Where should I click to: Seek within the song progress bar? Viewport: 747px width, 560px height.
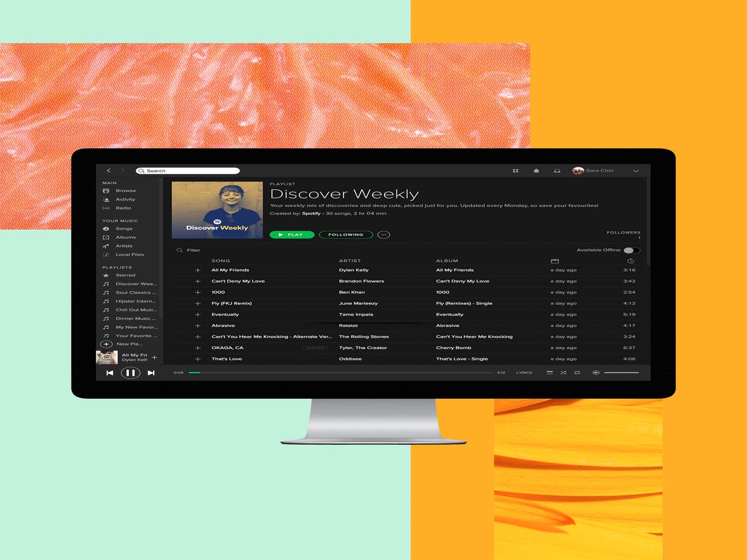click(341, 373)
